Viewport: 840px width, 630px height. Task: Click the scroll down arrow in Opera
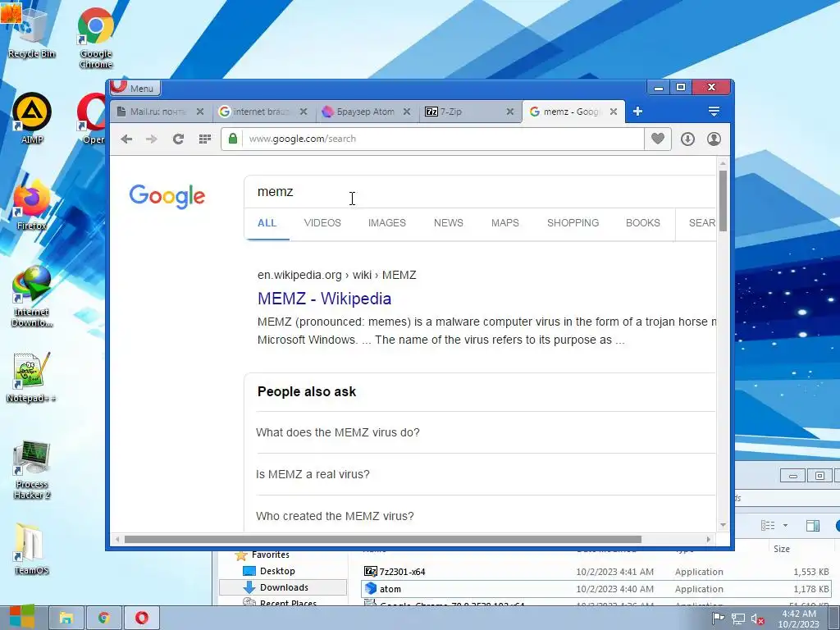click(723, 525)
